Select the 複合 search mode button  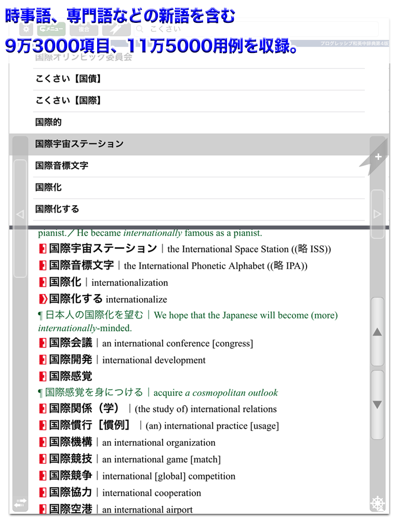[x=84, y=29]
